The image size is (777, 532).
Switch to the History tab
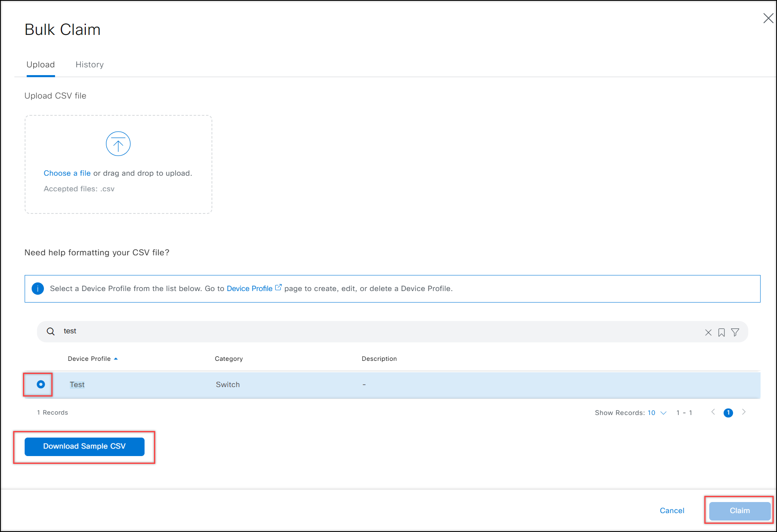pyautogui.click(x=89, y=64)
